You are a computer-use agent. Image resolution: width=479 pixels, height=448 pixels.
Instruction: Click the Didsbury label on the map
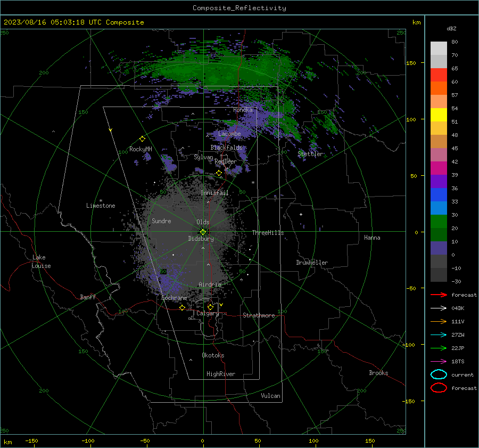click(201, 239)
